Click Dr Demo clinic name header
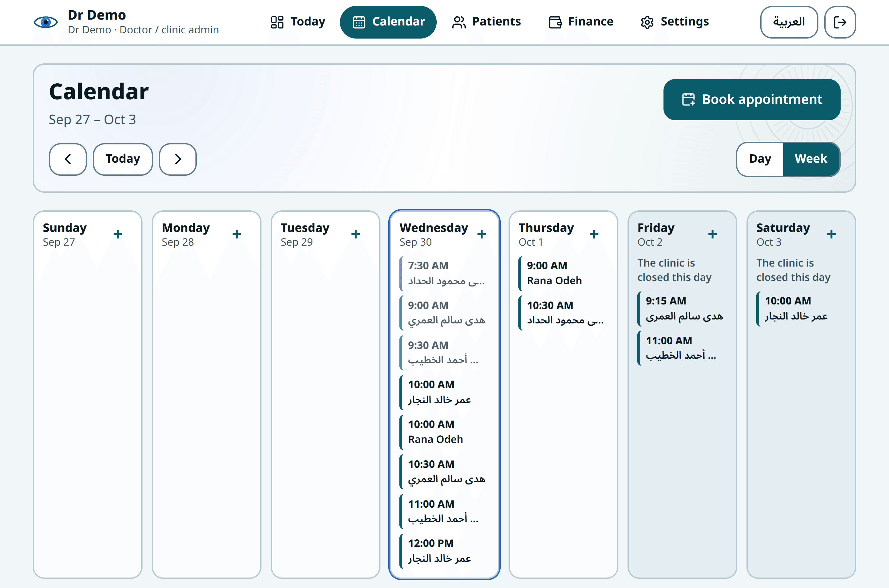889x588 pixels. pos(97,15)
